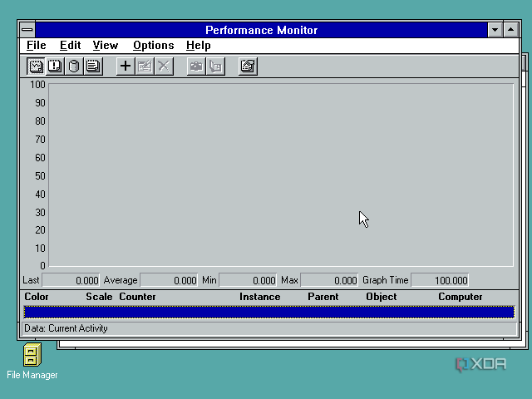This screenshot has height=399, width=532.
Task: Click the Data: Current Activity status bar
Action: (269, 328)
